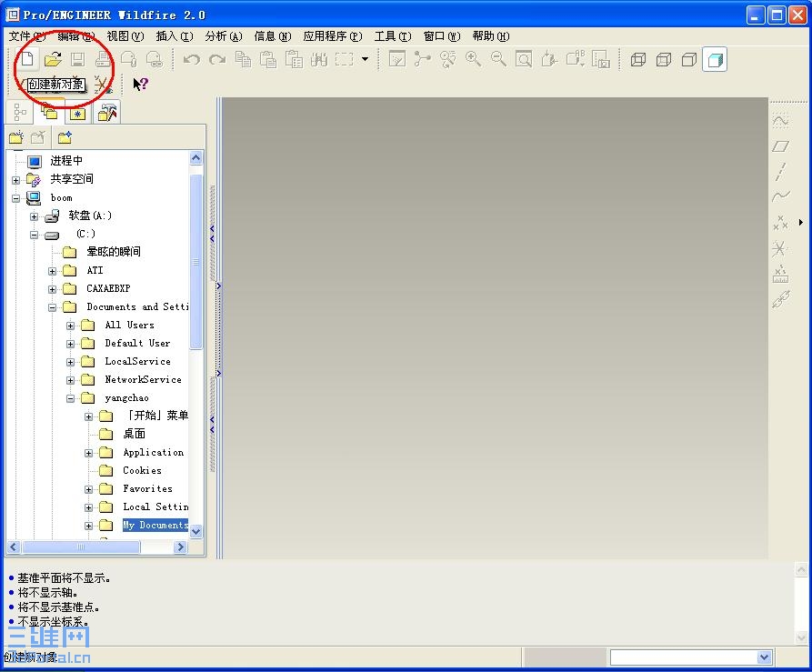Image resolution: width=812 pixels, height=672 pixels.
Task: Expand the 软盘 (A:) drive
Action: pyautogui.click(x=35, y=216)
